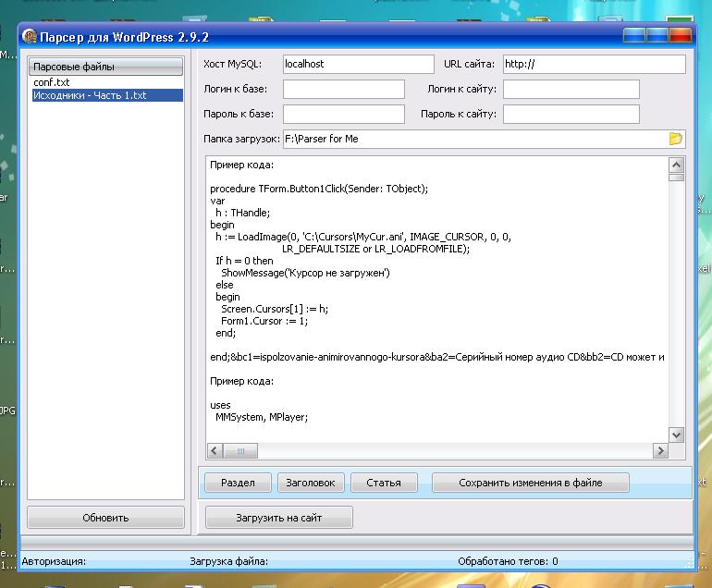
Task: Click the code area's scroll down arrow
Action: click(676, 435)
